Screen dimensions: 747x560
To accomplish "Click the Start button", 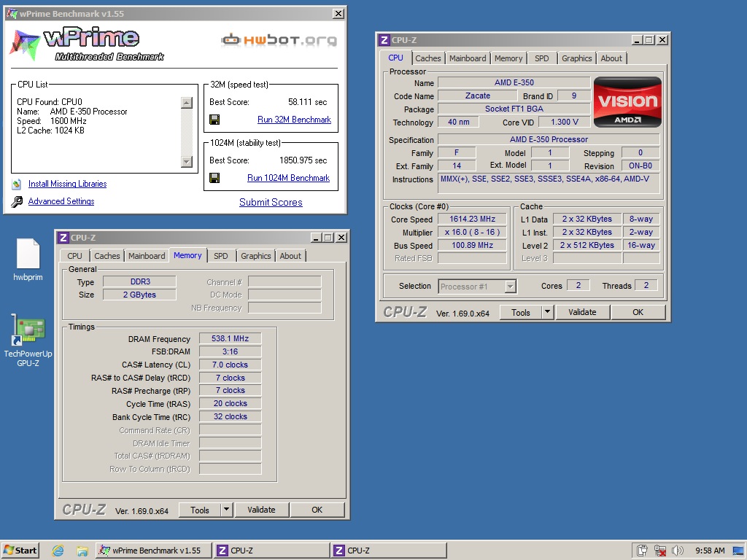I will [20, 551].
